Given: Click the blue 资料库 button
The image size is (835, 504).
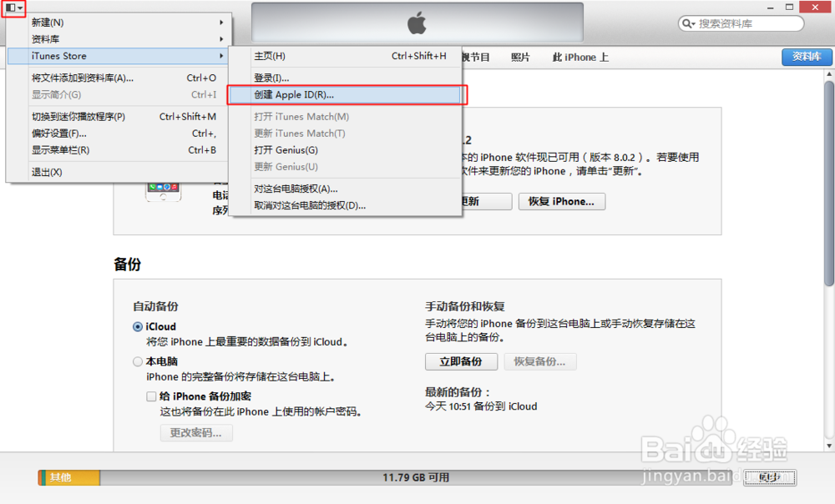Looking at the screenshot, I should pyautogui.click(x=807, y=57).
